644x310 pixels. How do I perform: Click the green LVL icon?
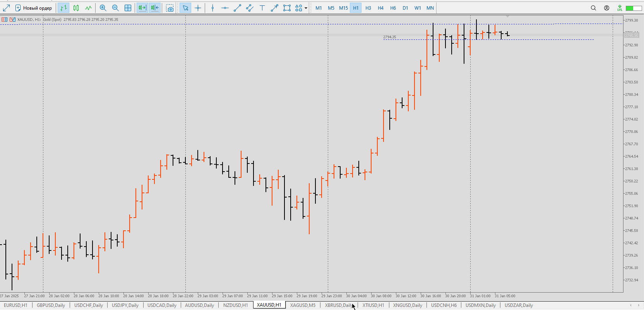(620, 8)
